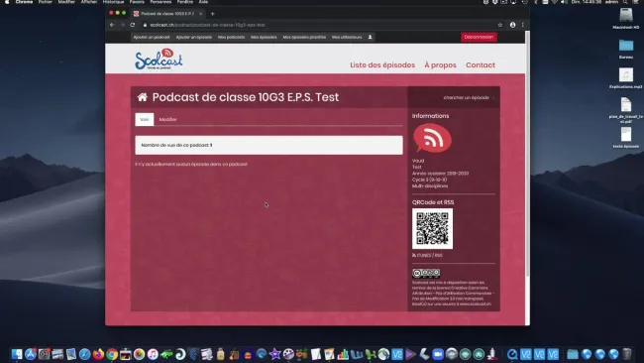Click the Creative Commons license badge

point(426,273)
